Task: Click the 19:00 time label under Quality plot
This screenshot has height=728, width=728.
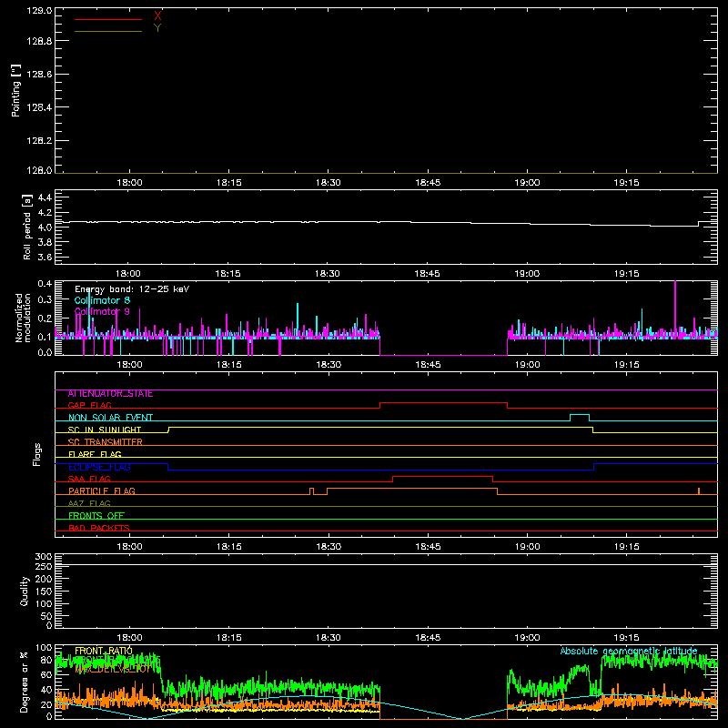Action: click(527, 638)
